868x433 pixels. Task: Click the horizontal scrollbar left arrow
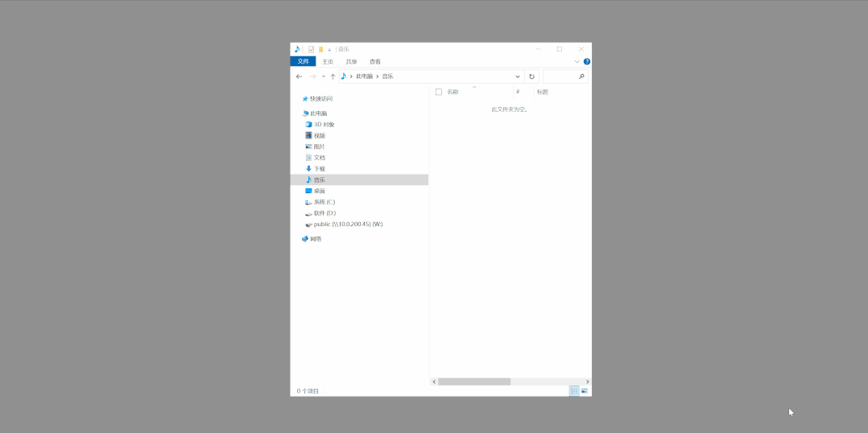[434, 381]
